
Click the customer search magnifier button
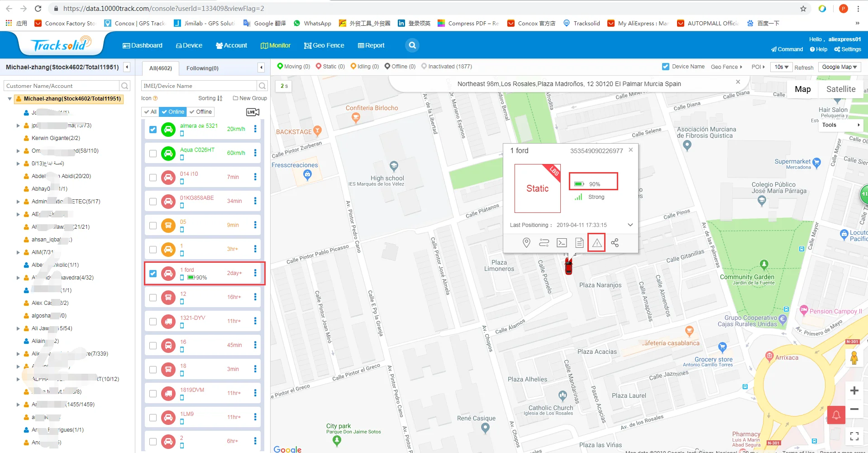[x=125, y=86]
